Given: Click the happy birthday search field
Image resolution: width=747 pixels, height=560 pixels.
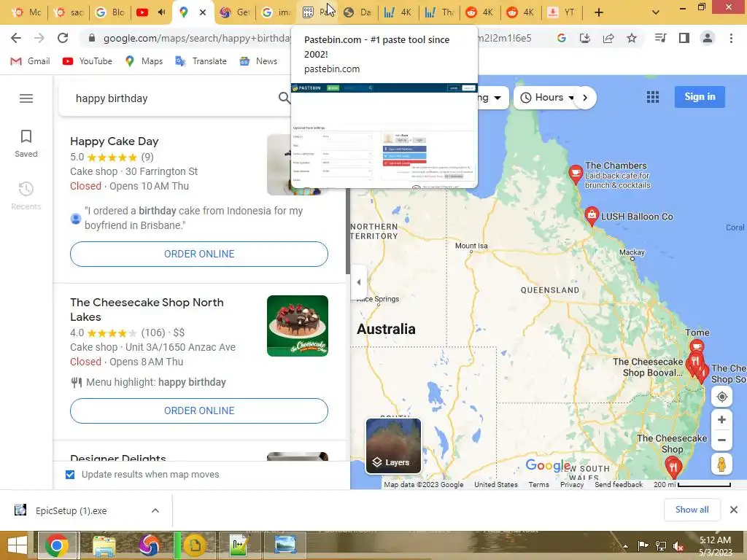Looking at the screenshot, I should (174, 98).
